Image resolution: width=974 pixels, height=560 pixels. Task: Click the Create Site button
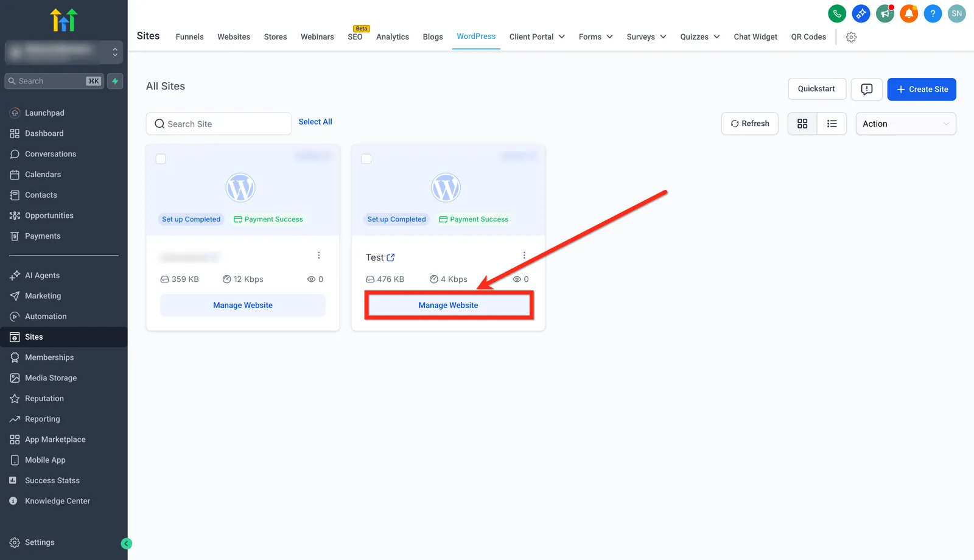tap(922, 89)
